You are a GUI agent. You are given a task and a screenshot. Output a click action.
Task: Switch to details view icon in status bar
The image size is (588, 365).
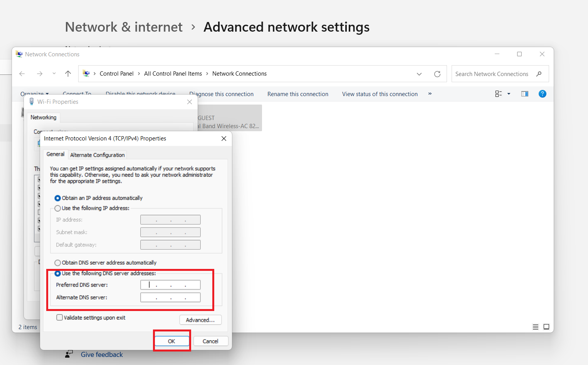pyautogui.click(x=536, y=327)
